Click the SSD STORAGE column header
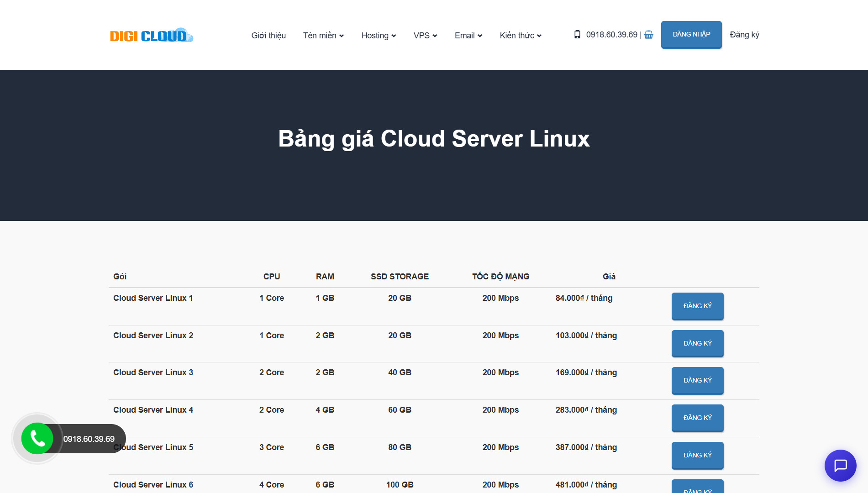 [x=400, y=277]
